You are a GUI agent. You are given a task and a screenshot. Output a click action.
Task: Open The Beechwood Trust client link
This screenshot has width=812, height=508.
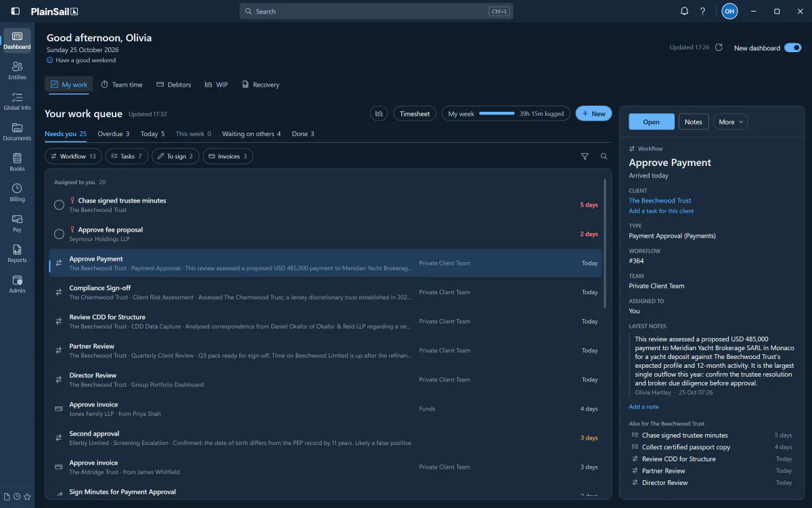660,200
